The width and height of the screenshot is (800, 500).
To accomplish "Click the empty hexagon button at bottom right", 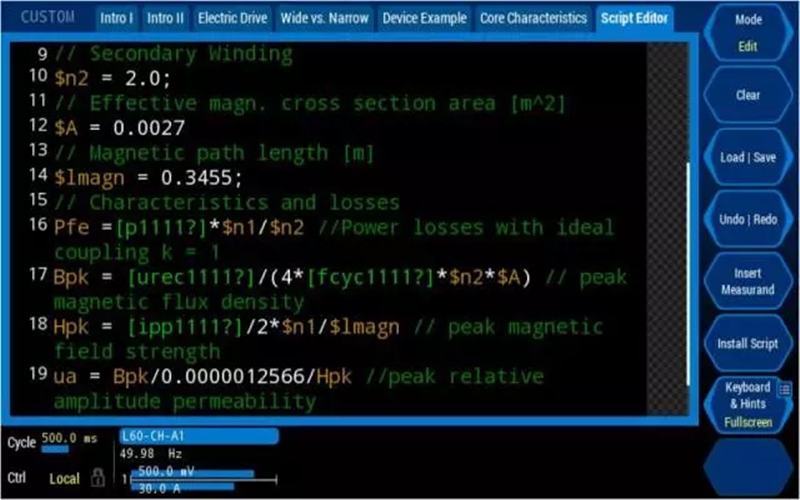I will click(x=748, y=467).
